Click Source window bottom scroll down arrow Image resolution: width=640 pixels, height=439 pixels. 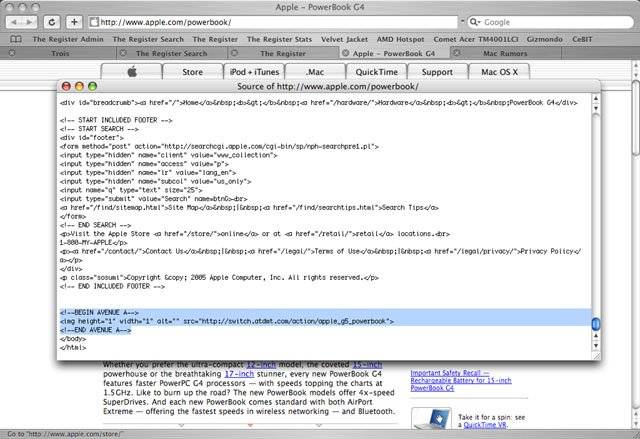596,346
